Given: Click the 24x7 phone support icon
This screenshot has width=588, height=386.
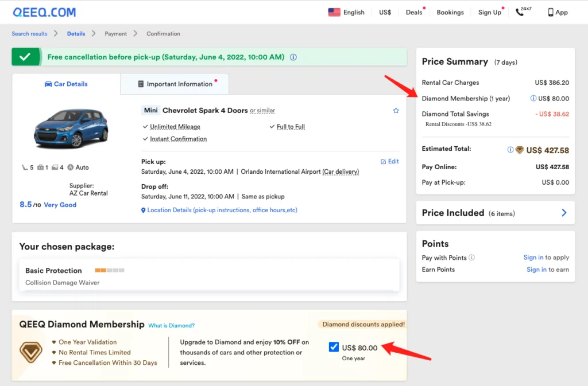Looking at the screenshot, I should tap(524, 11).
